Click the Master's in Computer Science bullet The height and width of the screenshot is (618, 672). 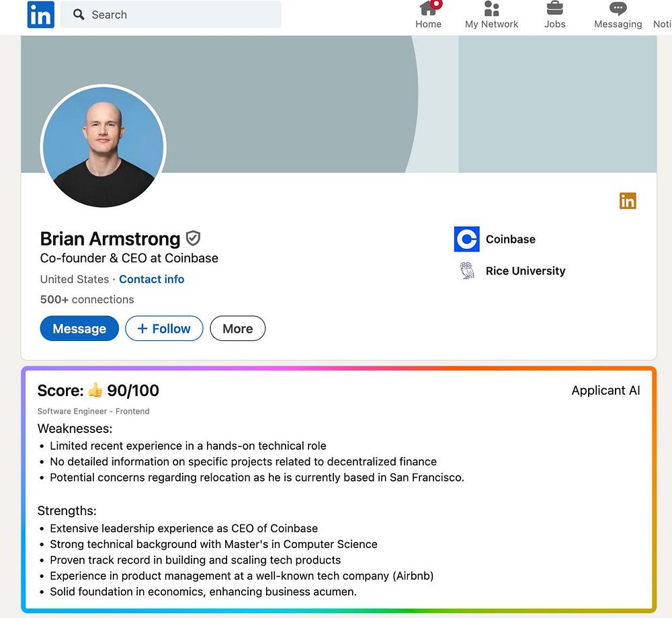click(214, 544)
